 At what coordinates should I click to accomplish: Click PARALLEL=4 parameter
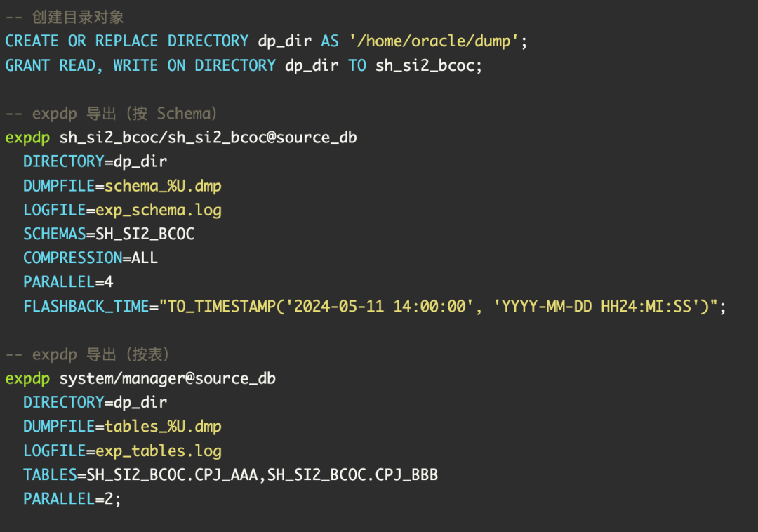(68, 282)
